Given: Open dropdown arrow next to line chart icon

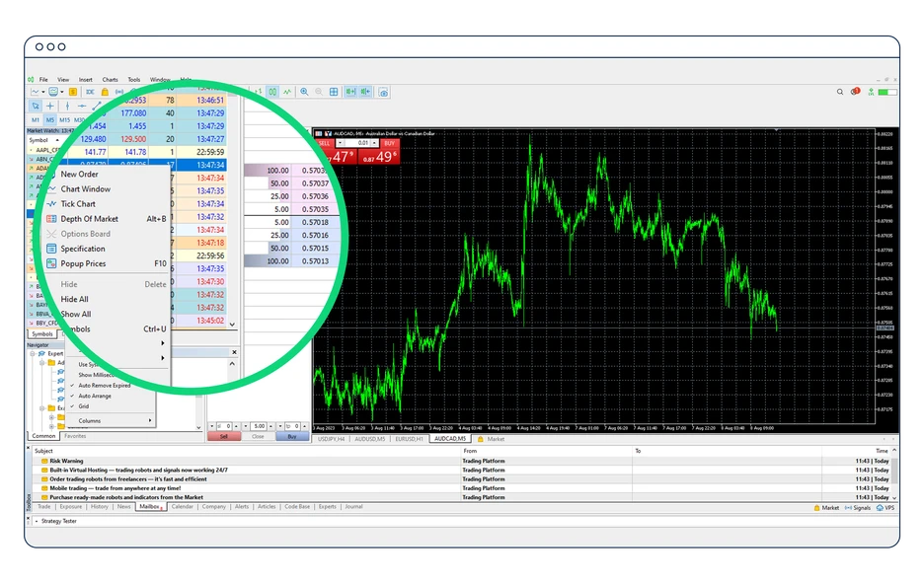Looking at the screenshot, I should tap(43, 92).
